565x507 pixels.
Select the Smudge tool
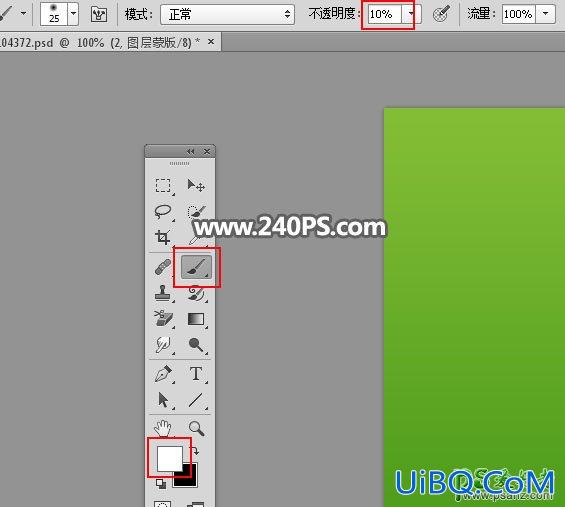tap(163, 345)
